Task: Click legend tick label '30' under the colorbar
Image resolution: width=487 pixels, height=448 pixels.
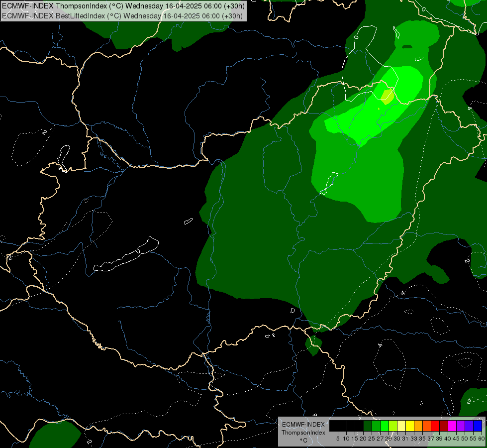Action: (396, 439)
